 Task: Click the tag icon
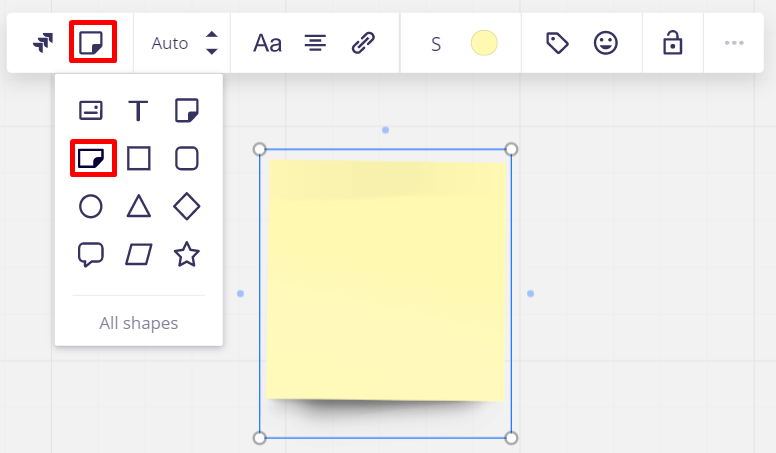(x=557, y=43)
